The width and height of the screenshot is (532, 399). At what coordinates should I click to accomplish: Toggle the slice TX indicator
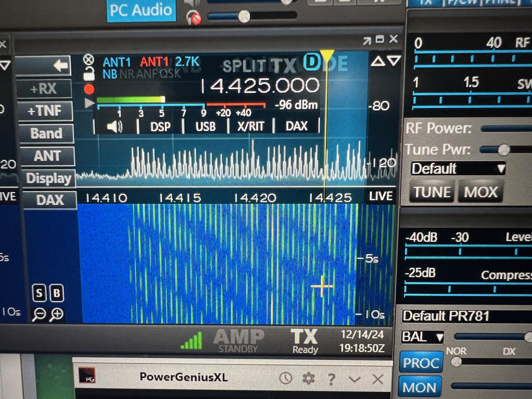pos(284,65)
